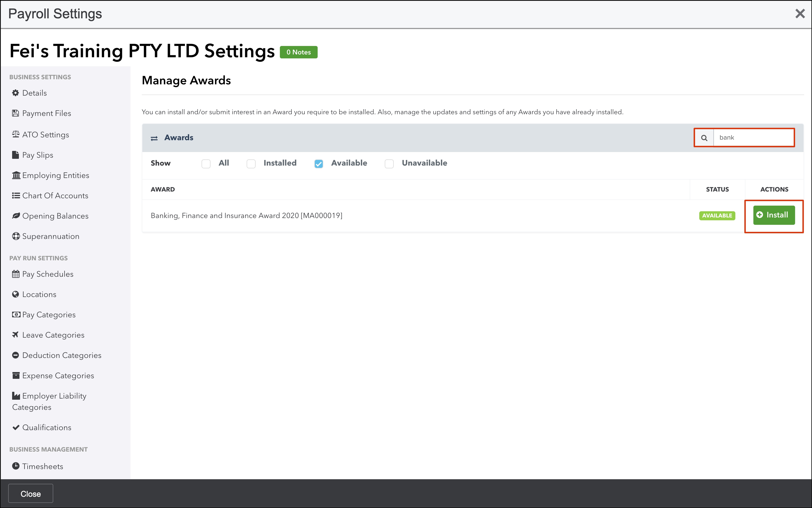Enable the Installed filter checkbox
The width and height of the screenshot is (812, 508).
[251, 164]
